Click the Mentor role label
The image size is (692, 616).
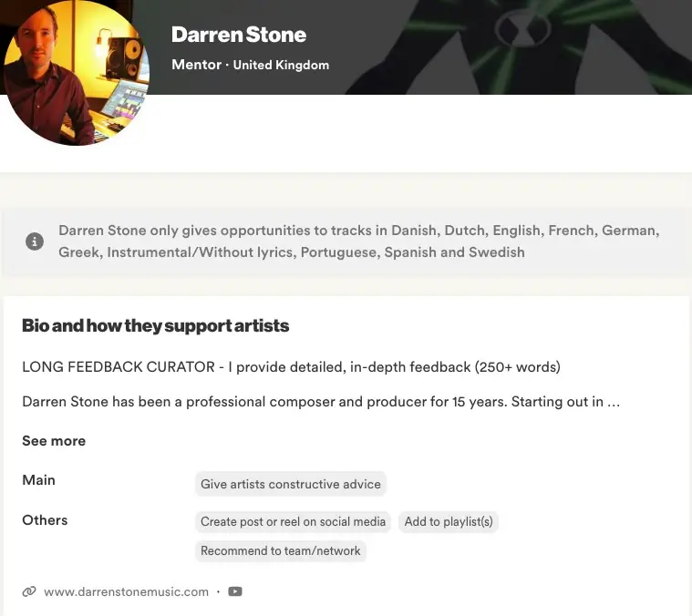[196, 65]
